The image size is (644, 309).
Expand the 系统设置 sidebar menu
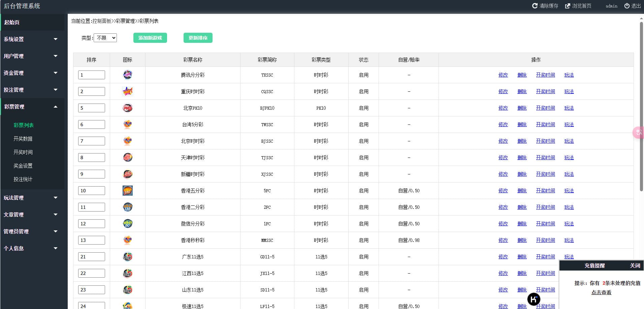coord(30,39)
